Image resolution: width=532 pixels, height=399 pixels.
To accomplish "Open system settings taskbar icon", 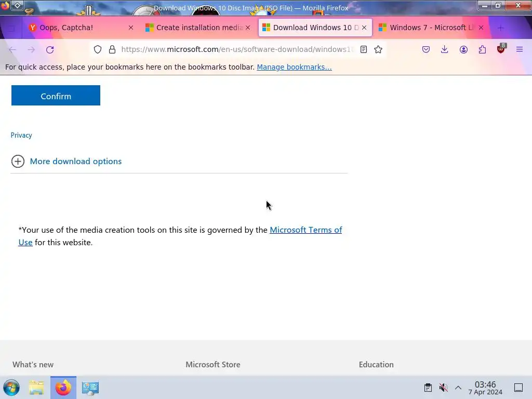I will click(x=90, y=388).
